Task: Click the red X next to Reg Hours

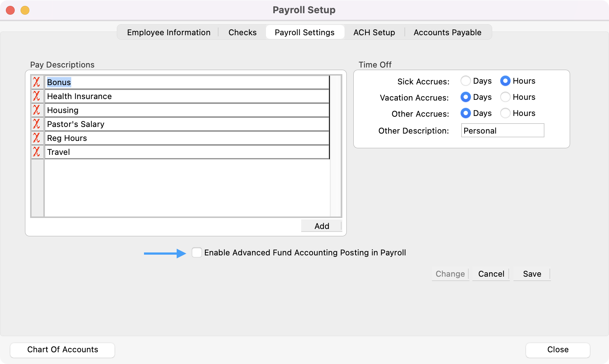Action: point(37,138)
